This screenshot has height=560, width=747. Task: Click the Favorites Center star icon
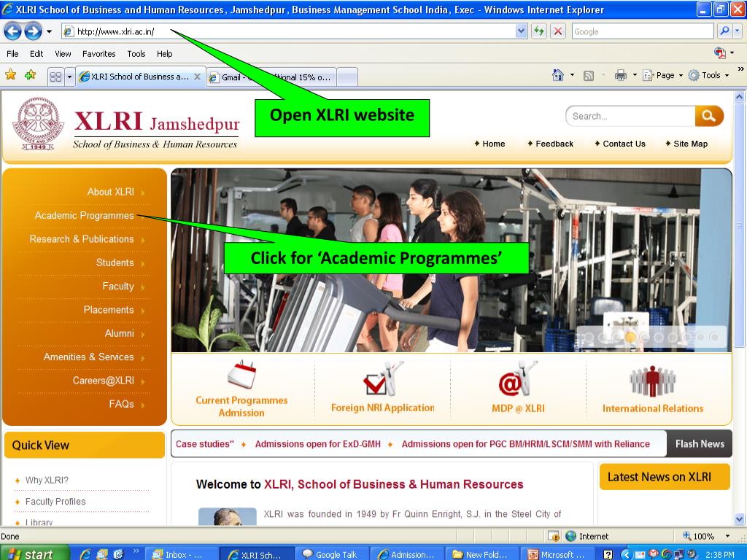[10, 75]
